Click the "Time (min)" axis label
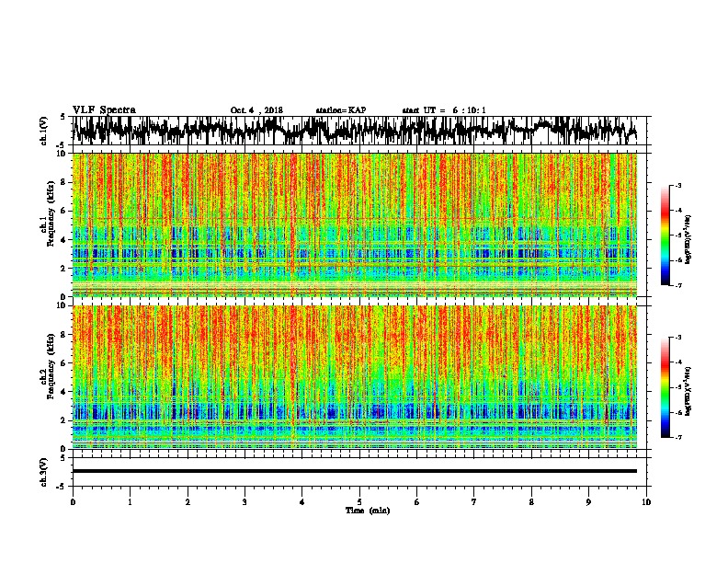Screen dimensions: 728x563 (x=368, y=511)
